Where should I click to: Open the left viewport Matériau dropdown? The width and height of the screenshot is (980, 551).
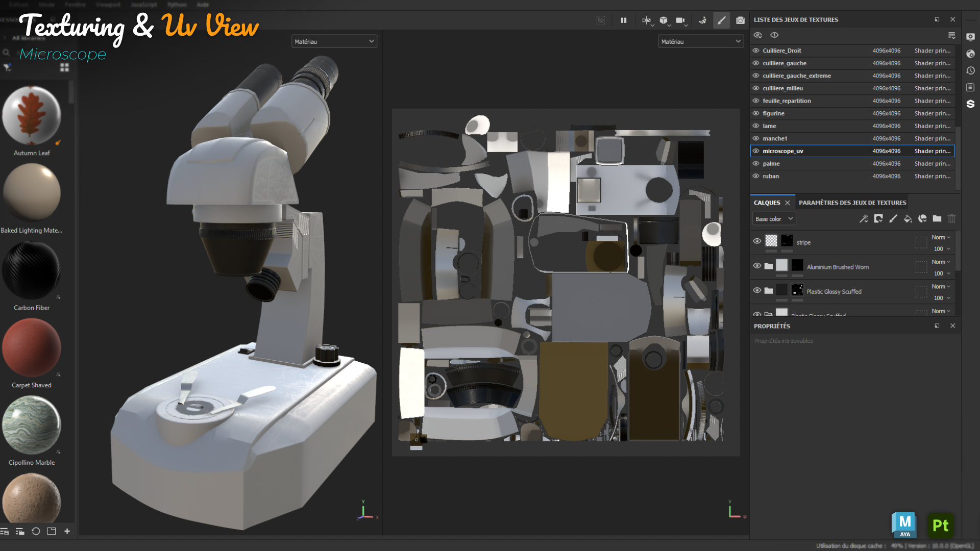point(334,41)
